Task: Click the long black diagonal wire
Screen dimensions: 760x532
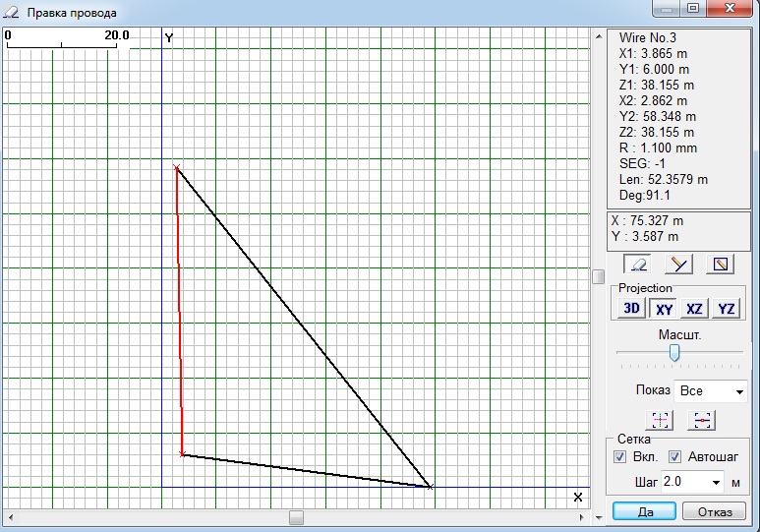Action: coord(304,326)
